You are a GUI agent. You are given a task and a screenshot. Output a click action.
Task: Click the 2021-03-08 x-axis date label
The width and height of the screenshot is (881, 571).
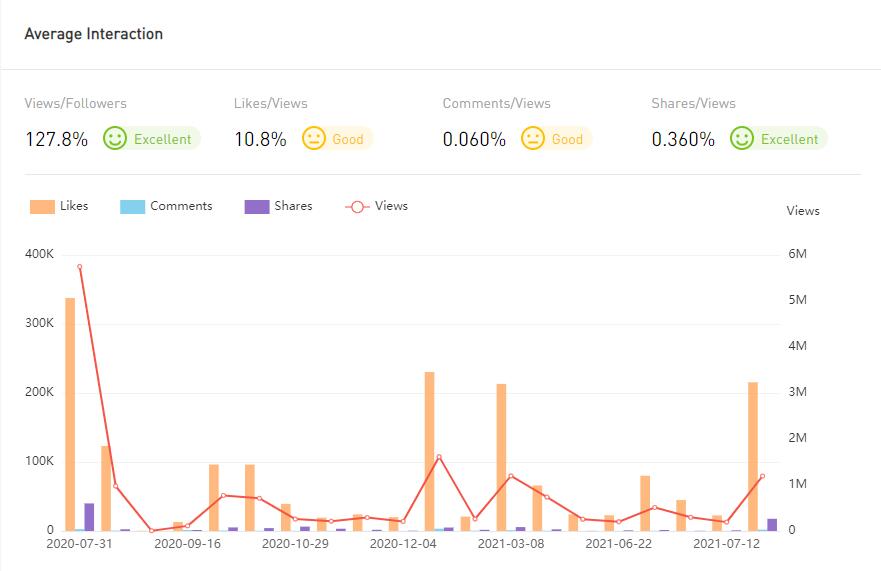pyautogui.click(x=511, y=544)
